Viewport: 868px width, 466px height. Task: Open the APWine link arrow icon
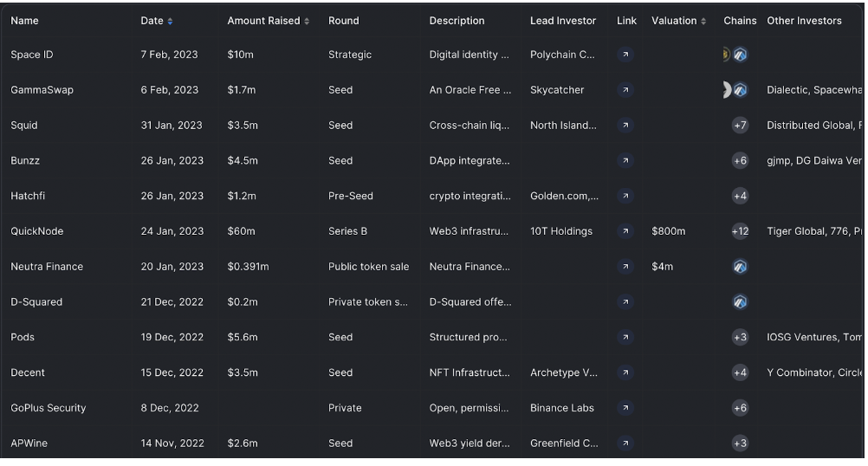pyautogui.click(x=625, y=443)
